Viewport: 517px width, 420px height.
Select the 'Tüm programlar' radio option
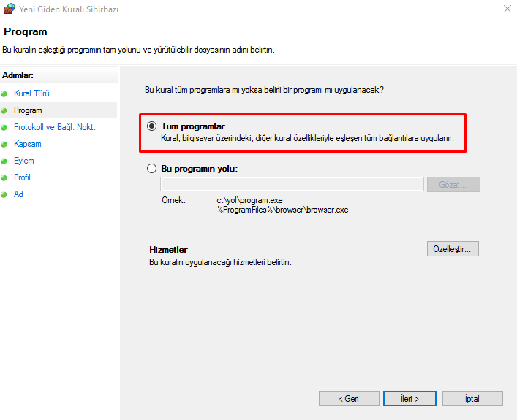[x=152, y=126]
